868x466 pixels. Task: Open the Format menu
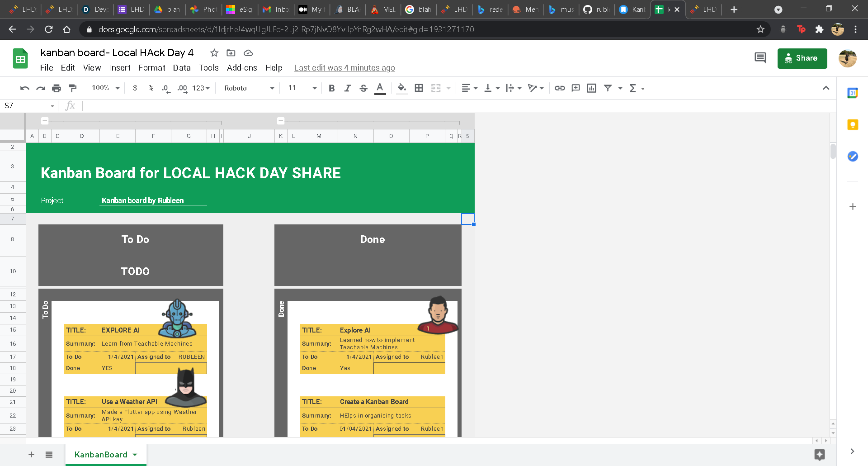pyautogui.click(x=152, y=68)
